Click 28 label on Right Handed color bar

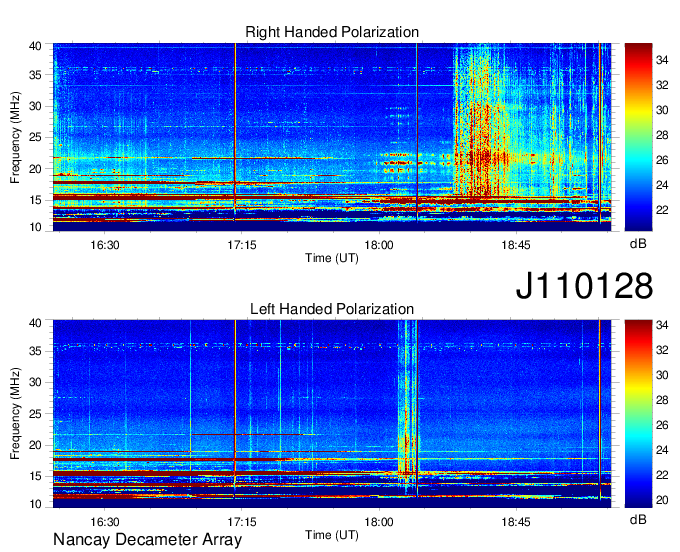click(662, 135)
